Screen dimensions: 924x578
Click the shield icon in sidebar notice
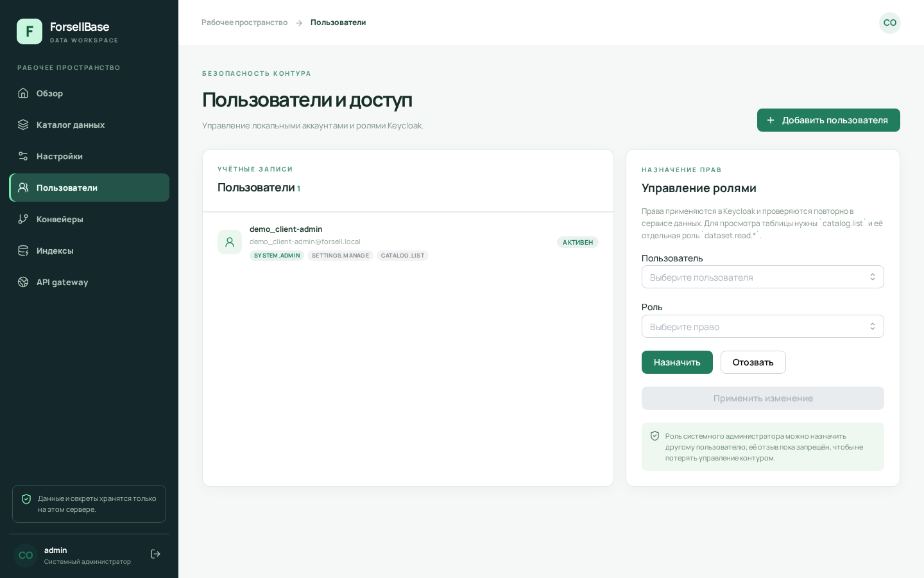coord(26,499)
